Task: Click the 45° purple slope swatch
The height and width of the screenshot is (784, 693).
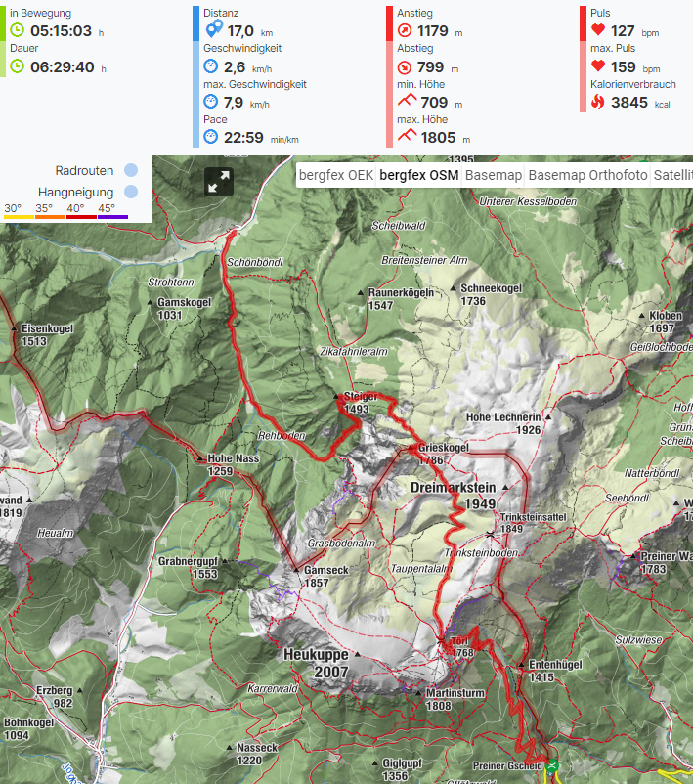Action: (x=112, y=217)
